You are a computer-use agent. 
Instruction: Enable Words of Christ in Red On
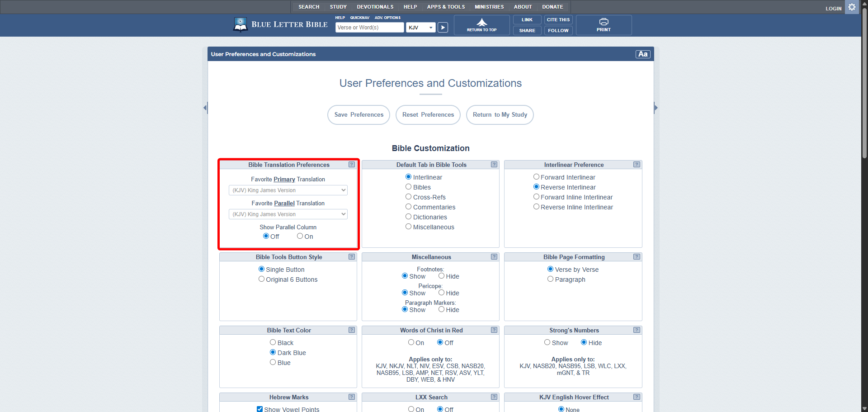411,342
